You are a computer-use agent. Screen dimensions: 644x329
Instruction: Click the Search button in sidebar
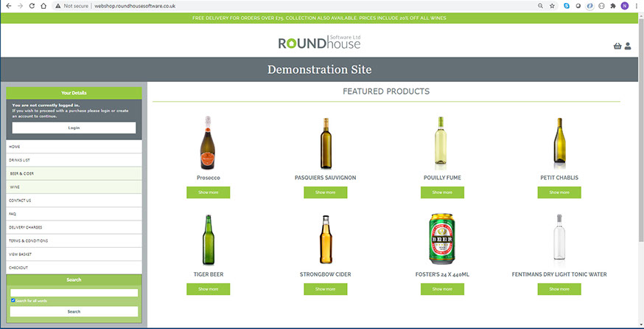(74, 312)
